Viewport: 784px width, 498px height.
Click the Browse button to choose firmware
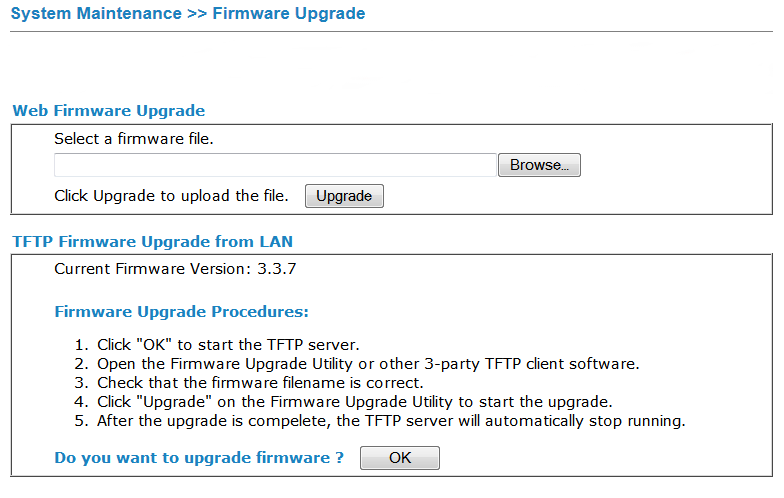(539, 166)
